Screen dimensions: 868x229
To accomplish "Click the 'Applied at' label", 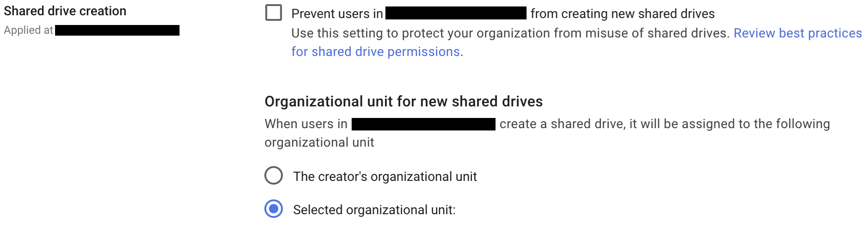I will (28, 31).
